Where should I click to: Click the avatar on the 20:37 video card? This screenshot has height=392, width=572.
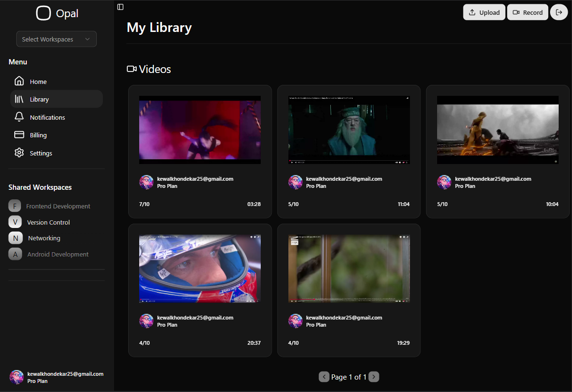pos(146,321)
